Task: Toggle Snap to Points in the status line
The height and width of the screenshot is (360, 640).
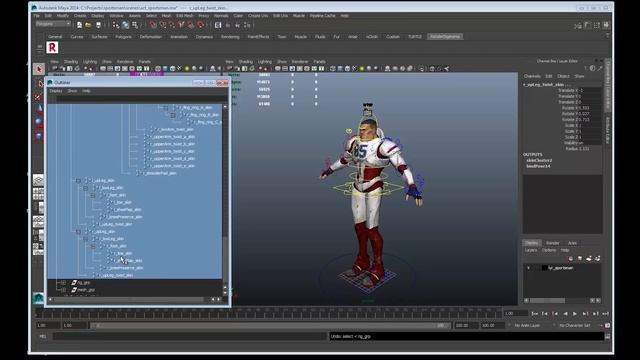Action: (x=172, y=25)
